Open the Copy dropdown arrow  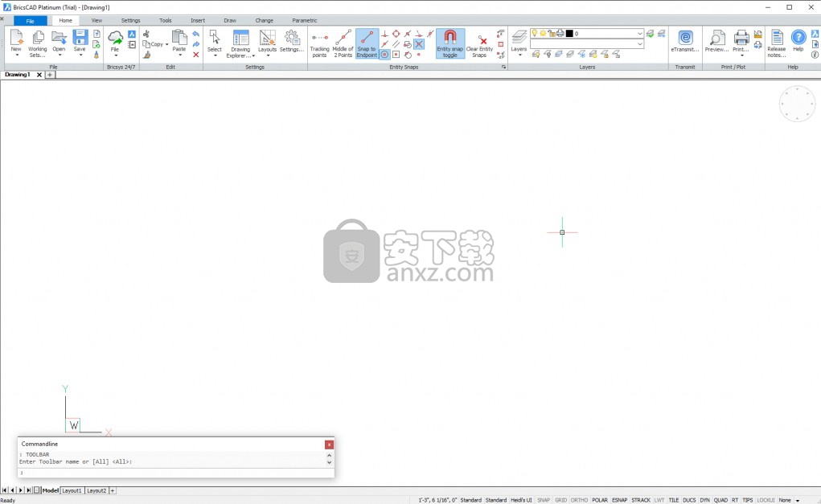pos(167,44)
